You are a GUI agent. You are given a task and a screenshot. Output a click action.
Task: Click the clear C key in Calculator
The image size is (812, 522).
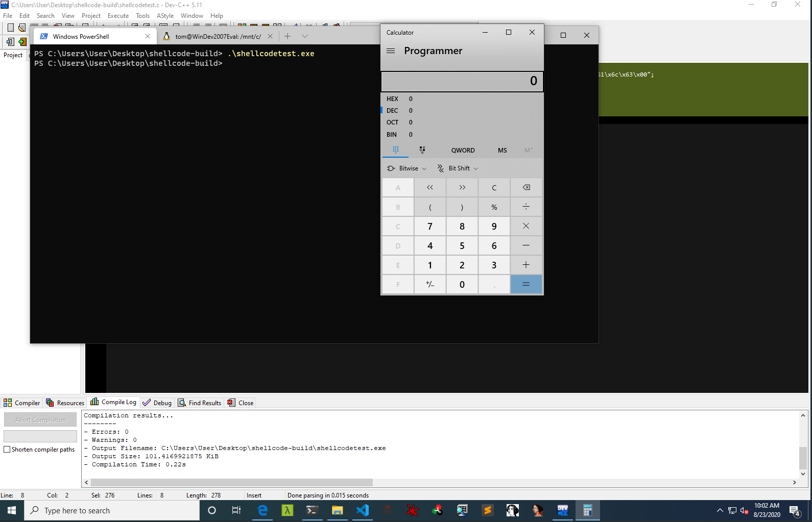tap(494, 187)
